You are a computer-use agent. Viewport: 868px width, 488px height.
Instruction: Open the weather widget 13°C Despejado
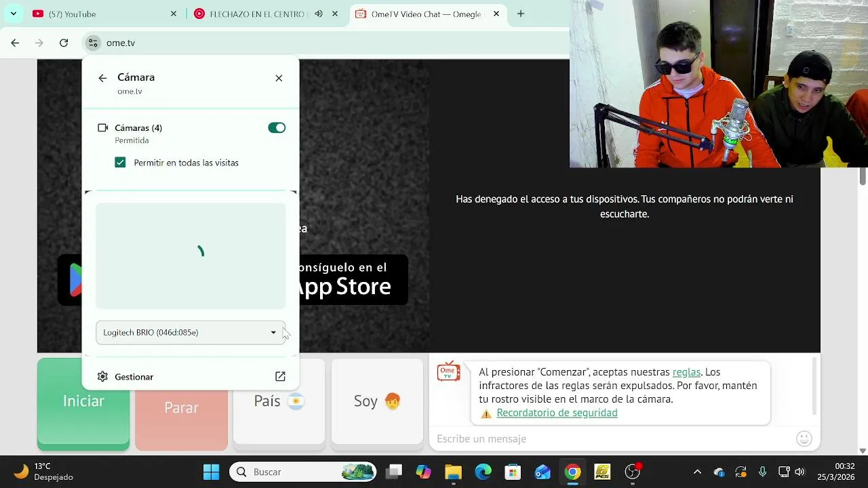click(x=45, y=472)
